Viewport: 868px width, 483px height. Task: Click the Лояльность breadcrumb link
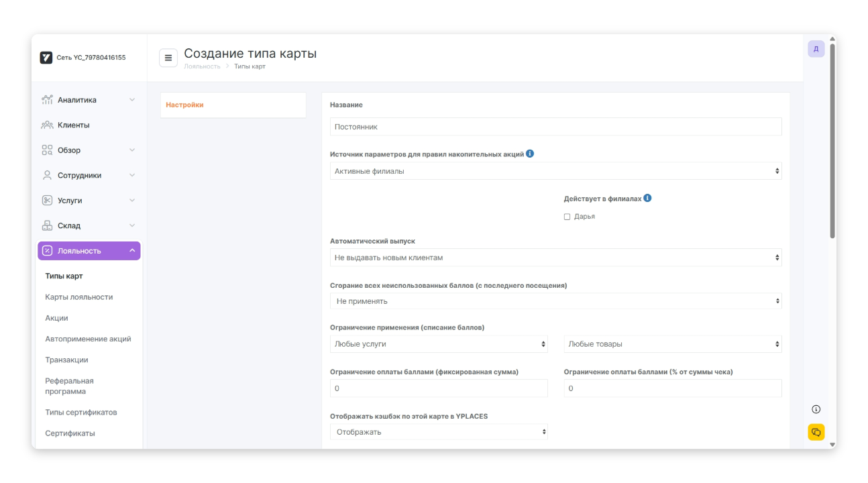[x=202, y=66]
